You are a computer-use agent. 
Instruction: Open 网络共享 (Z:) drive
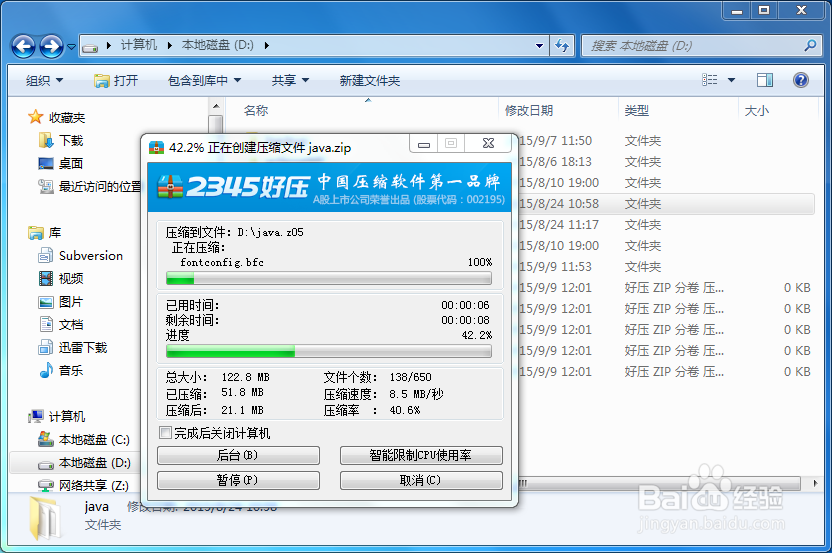coord(93,485)
